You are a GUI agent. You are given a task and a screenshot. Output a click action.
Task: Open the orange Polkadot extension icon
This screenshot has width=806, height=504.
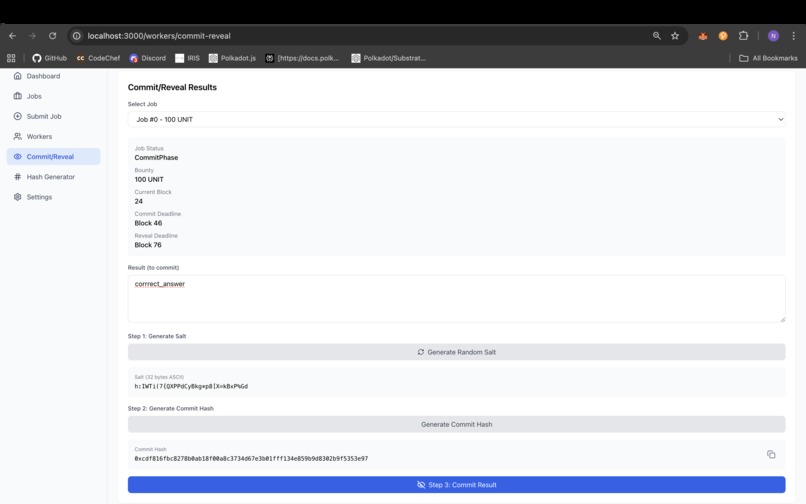723,36
